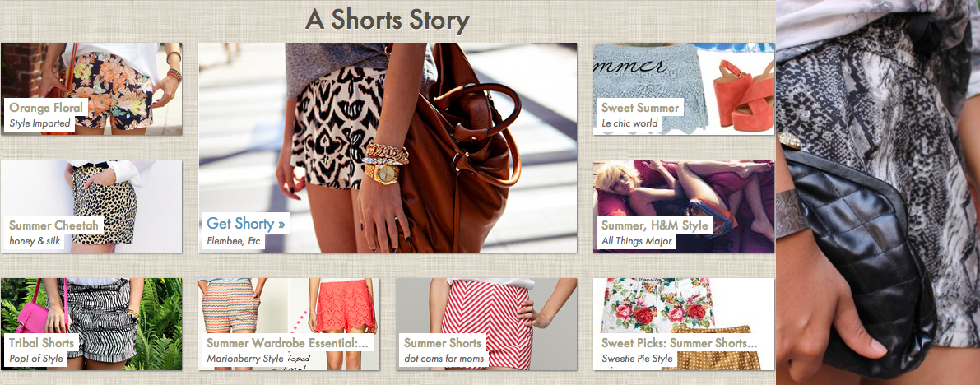
Task: Open the Summer Shorts title link
Action: [x=443, y=343]
